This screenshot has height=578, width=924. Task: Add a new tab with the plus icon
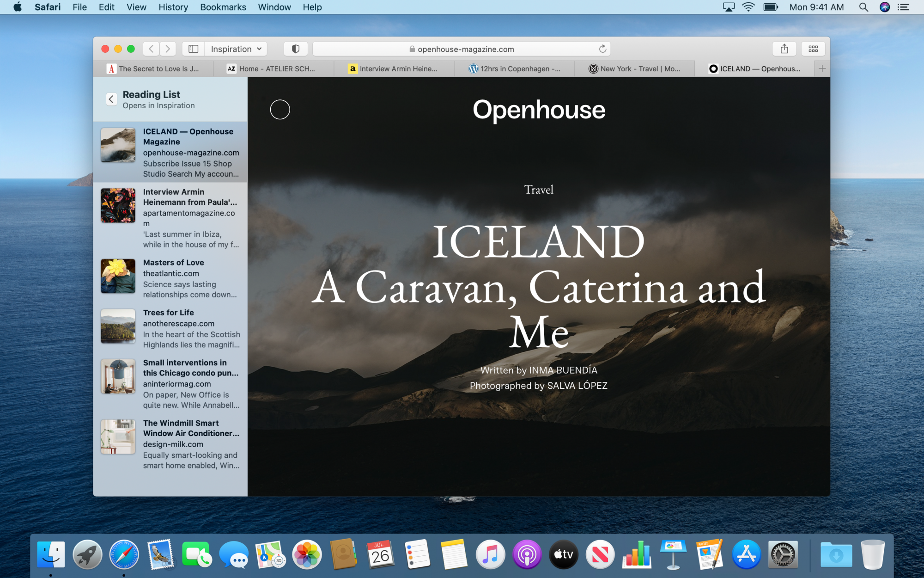click(822, 68)
